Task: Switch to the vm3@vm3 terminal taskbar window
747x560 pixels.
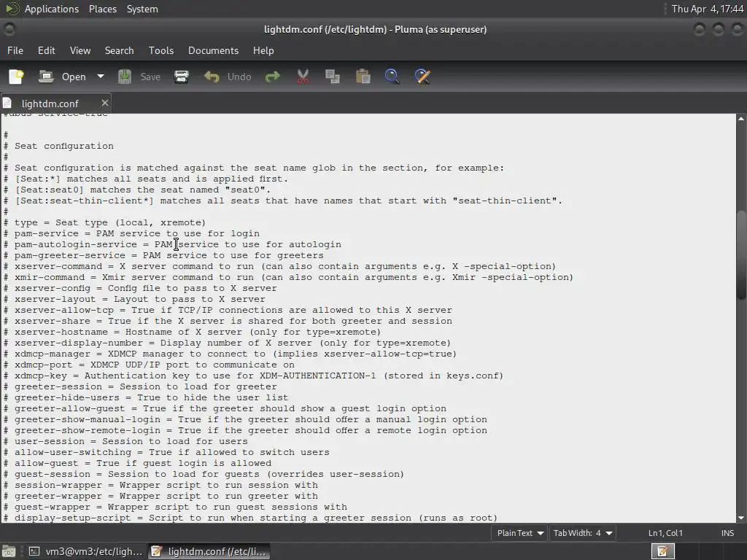Action: (86, 551)
